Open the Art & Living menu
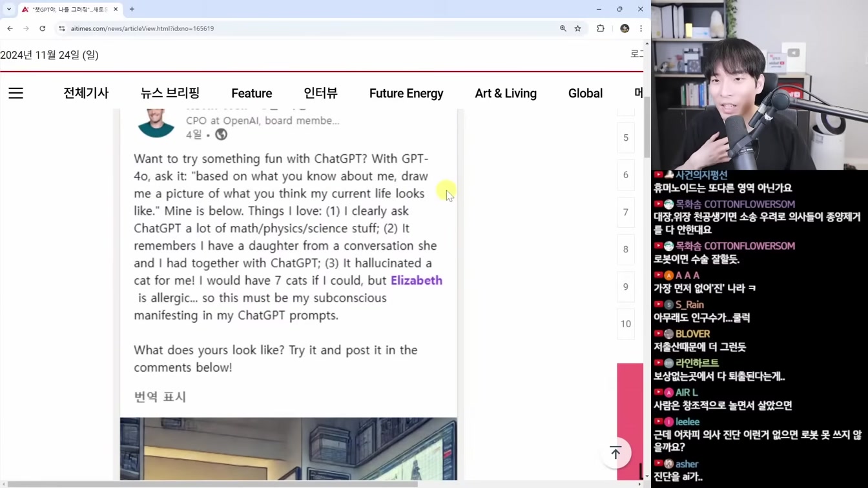The height and width of the screenshot is (488, 868). click(506, 94)
